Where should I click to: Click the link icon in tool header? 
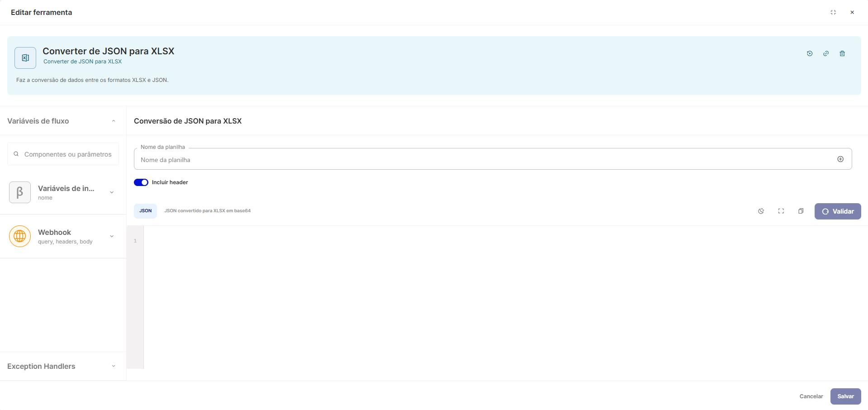click(x=826, y=53)
